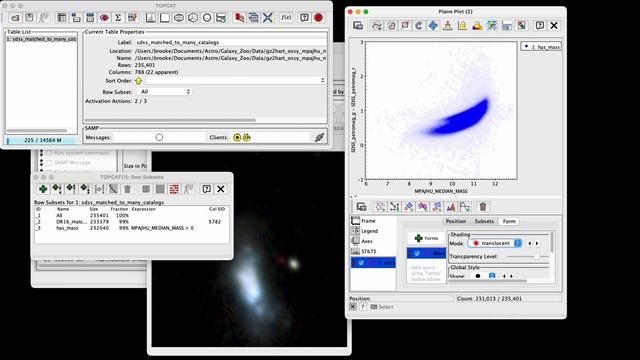Select the All subset row in Row Subsets
The height and width of the screenshot is (360, 640).
tap(131, 215)
